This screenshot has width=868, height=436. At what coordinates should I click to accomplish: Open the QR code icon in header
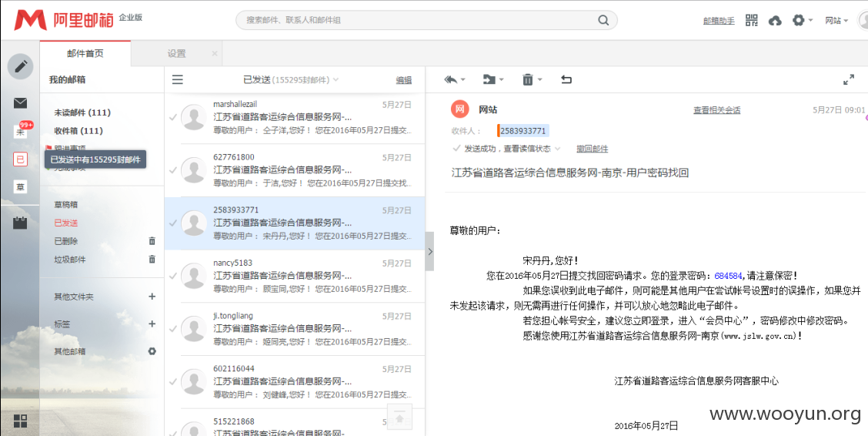coord(751,21)
